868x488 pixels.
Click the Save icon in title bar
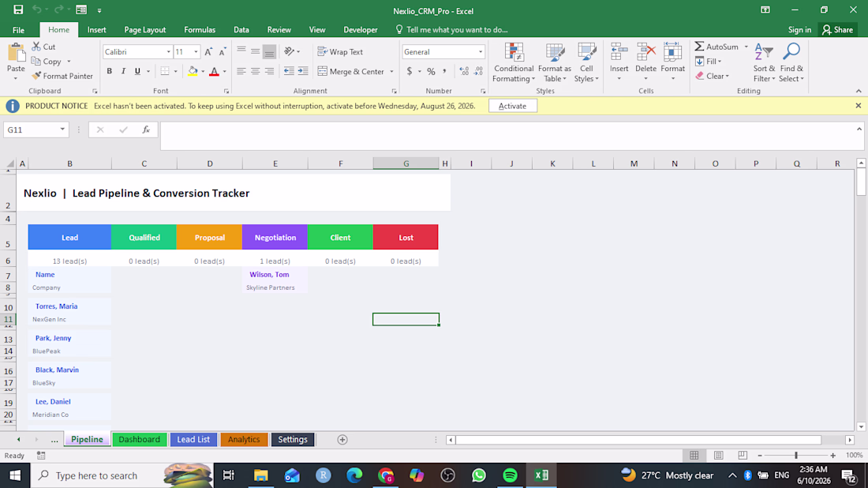pyautogui.click(x=18, y=10)
